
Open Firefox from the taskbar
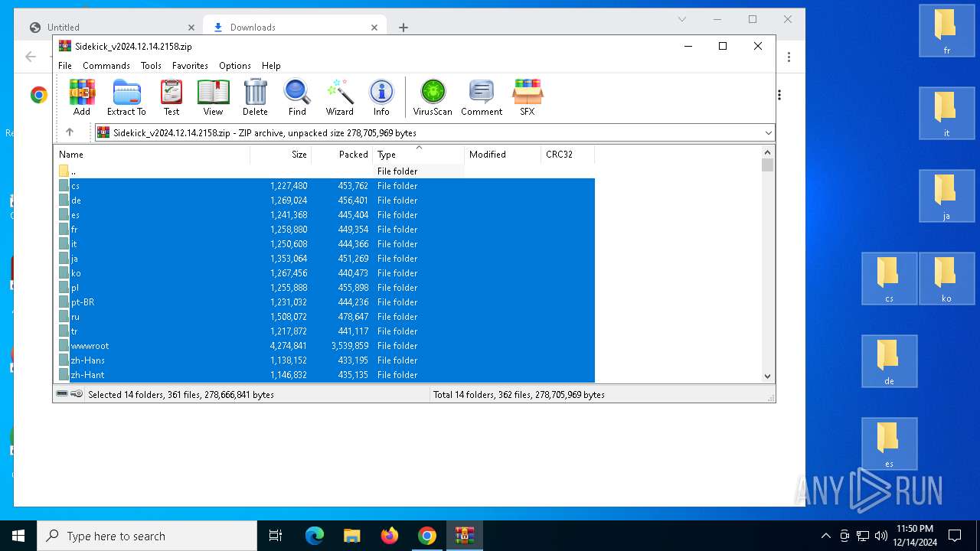point(390,536)
